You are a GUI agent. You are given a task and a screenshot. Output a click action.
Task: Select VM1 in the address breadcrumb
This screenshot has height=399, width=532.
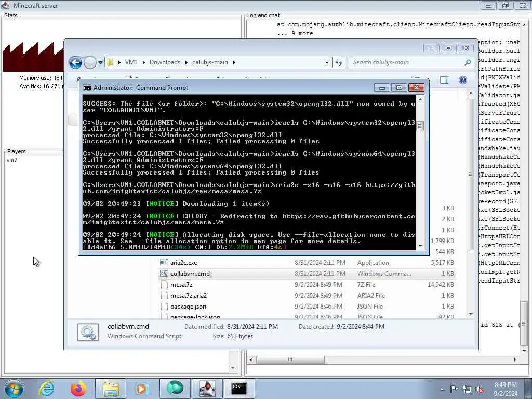[x=131, y=62]
